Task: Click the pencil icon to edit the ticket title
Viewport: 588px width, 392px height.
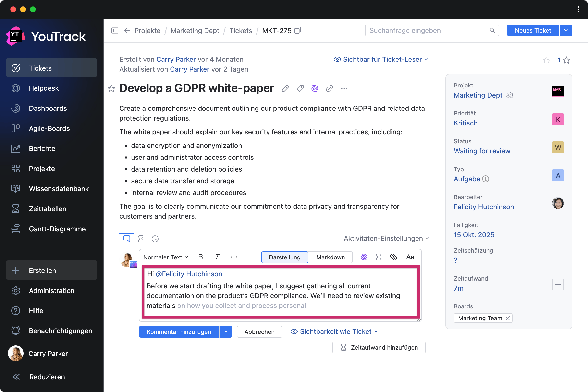Action: tap(285, 88)
